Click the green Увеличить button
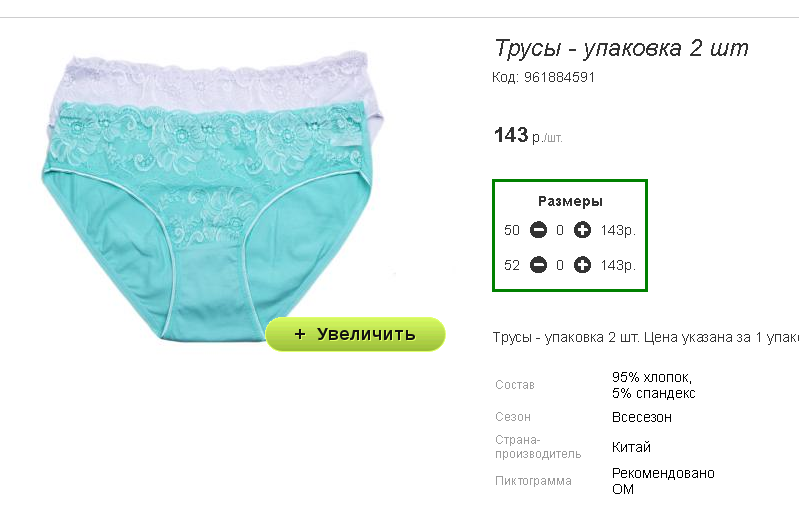 [x=355, y=334]
